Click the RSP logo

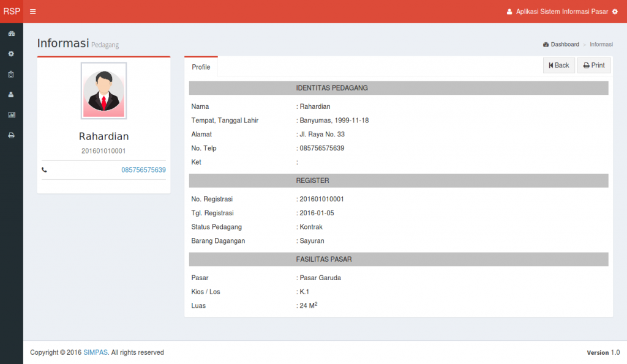click(12, 12)
